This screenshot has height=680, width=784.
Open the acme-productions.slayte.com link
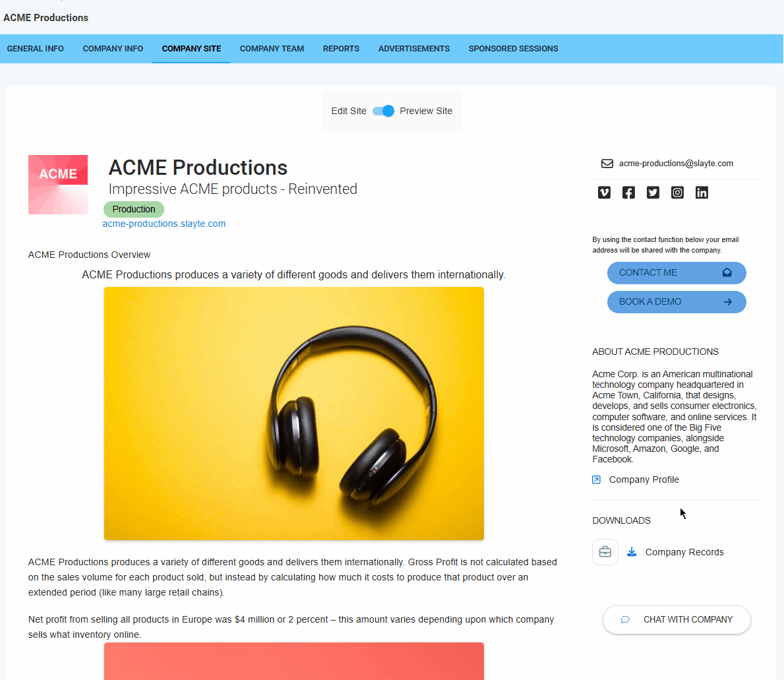[x=164, y=224]
